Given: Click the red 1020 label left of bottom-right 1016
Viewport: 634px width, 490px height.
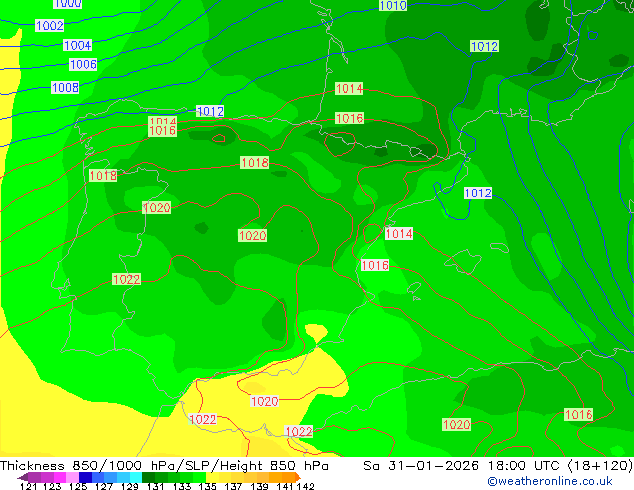Looking at the screenshot, I should 456,425.
